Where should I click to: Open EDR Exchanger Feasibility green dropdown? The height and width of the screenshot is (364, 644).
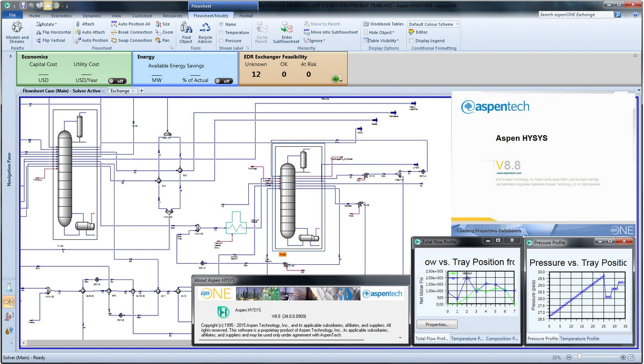[337, 79]
